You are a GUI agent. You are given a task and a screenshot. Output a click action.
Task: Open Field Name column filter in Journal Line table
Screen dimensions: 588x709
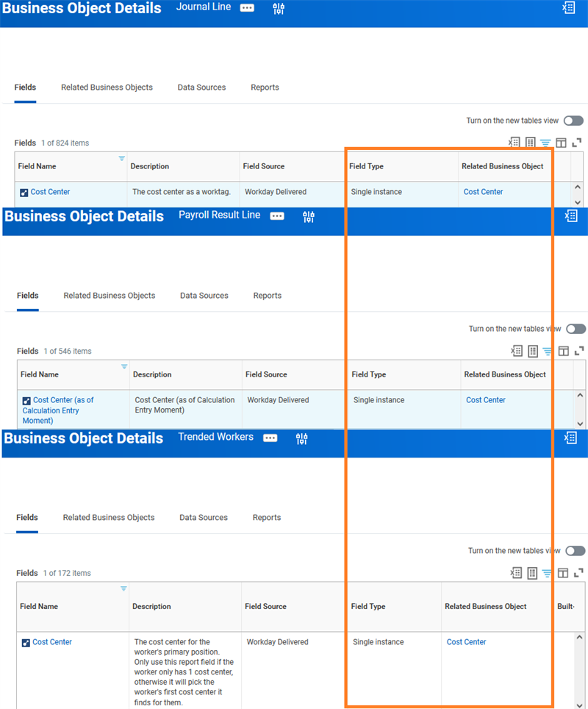pos(121,158)
